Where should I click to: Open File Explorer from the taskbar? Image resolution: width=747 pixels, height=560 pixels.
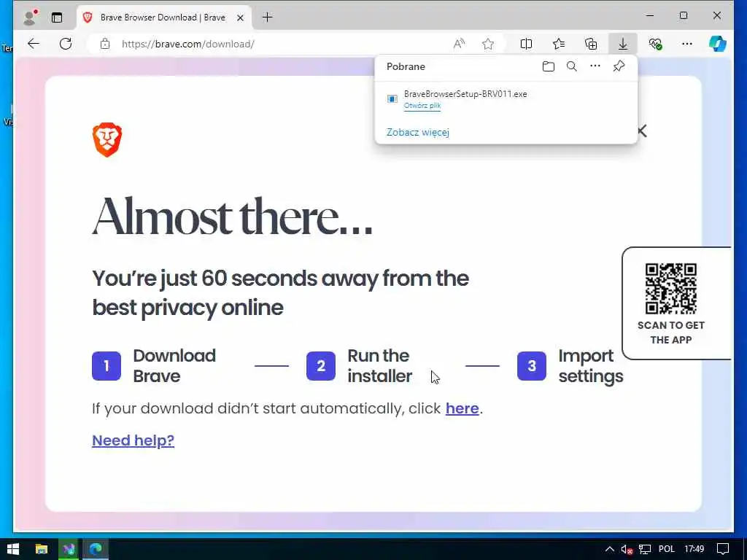(x=42, y=549)
